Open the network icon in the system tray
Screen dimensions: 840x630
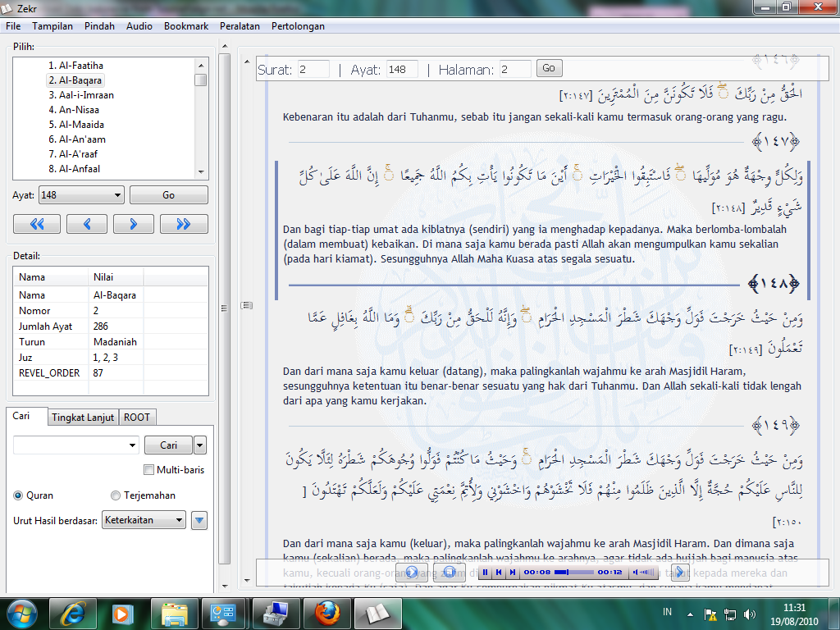pos(729,614)
